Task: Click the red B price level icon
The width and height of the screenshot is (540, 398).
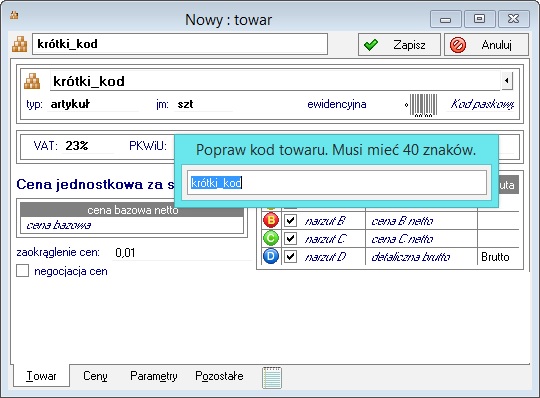Action: 271,220
